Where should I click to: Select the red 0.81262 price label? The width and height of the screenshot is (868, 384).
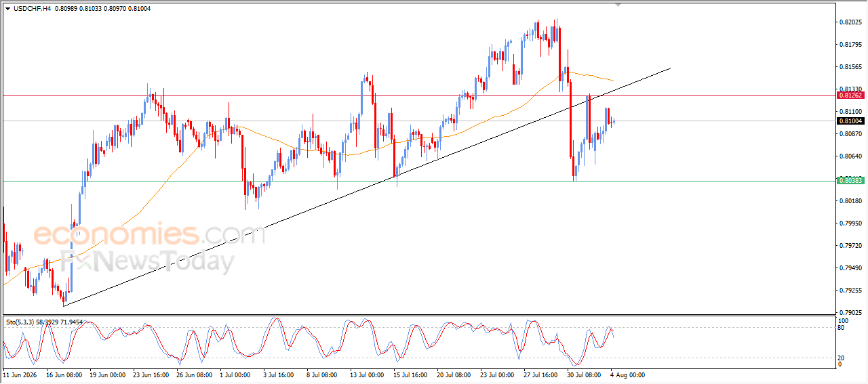pyautogui.click(x=850, y=95)
